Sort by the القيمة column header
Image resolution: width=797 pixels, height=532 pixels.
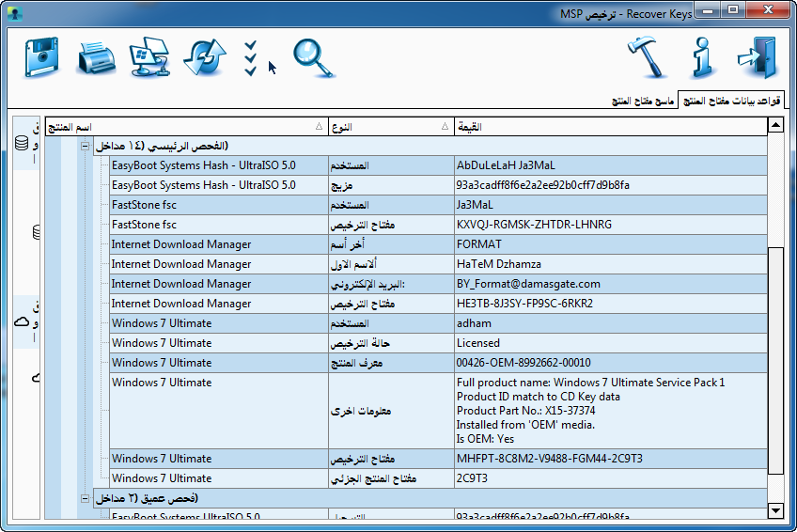pos(611,127)
